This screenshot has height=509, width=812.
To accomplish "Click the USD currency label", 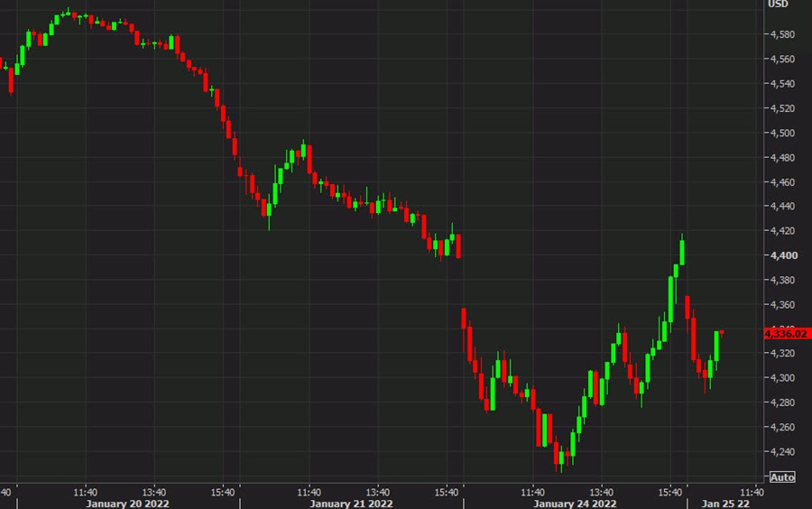I will 778,5.
